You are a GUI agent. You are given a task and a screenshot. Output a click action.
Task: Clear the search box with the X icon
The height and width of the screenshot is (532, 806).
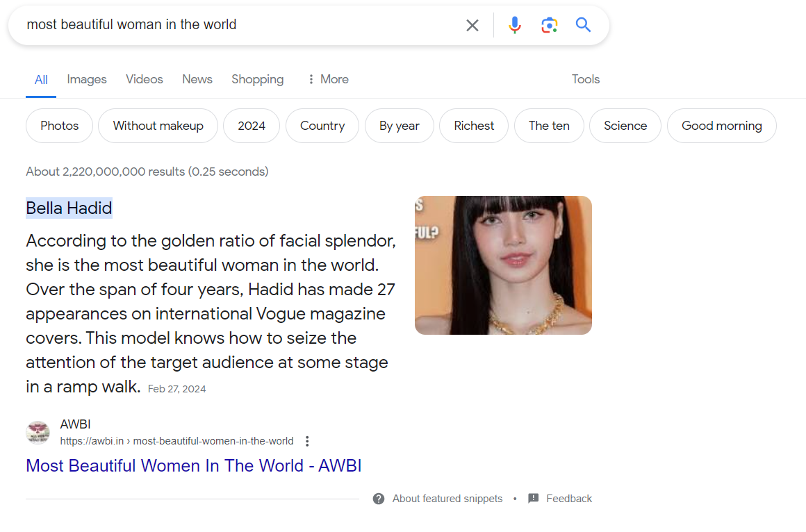pyautogui.click(x=472, y=25)
